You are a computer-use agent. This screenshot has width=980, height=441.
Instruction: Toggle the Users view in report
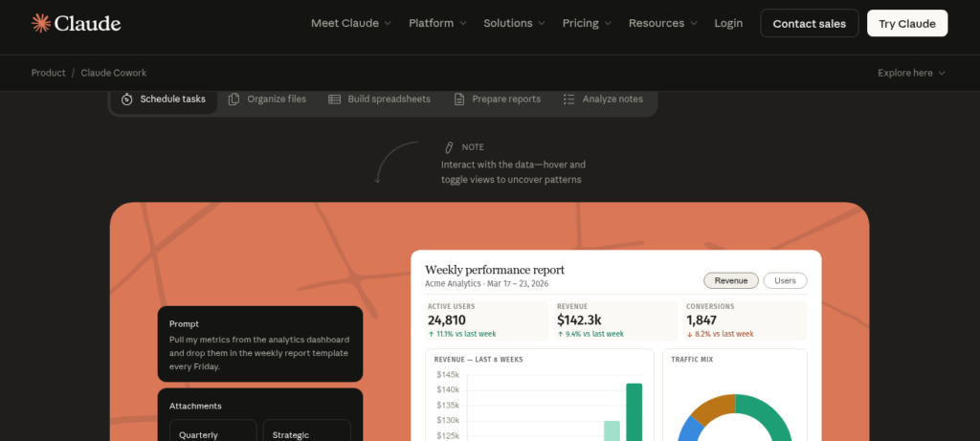(785, 280)
